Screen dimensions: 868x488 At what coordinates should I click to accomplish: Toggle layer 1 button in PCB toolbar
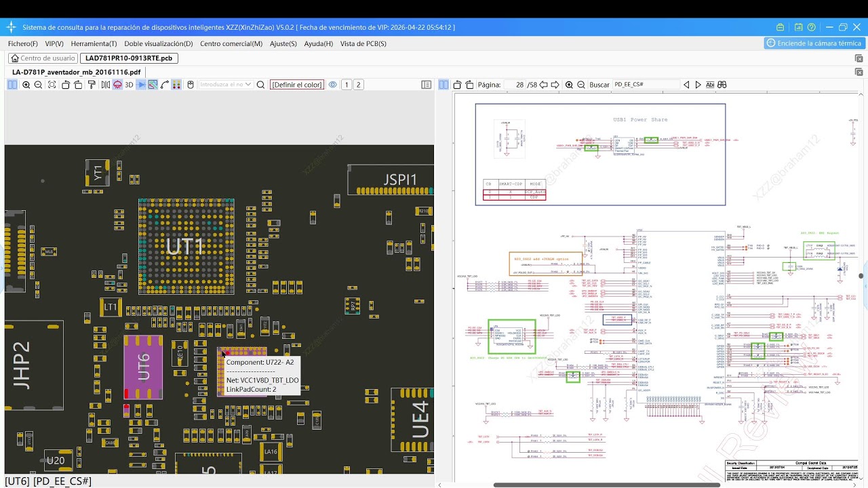[x=347, y=85]
